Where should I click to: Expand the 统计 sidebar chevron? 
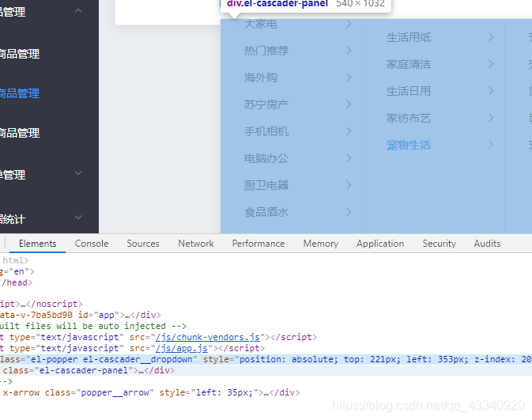tap(78, 218)
